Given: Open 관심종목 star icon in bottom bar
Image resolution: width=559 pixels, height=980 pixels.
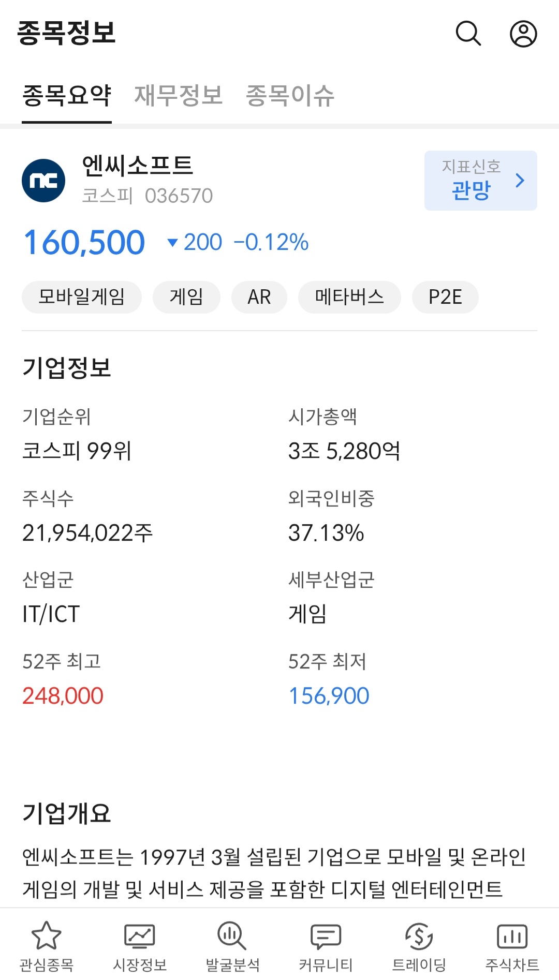Looking at the screenshot, I should tap(47, 936).
